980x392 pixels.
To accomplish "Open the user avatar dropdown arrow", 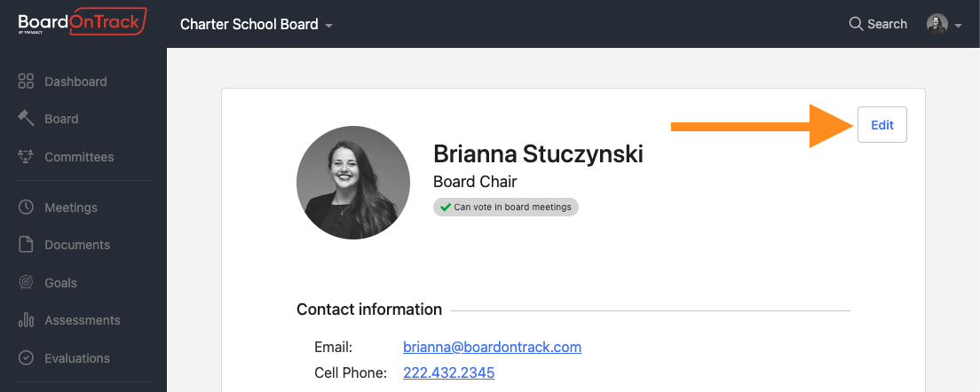I will [x=958, y=26].
